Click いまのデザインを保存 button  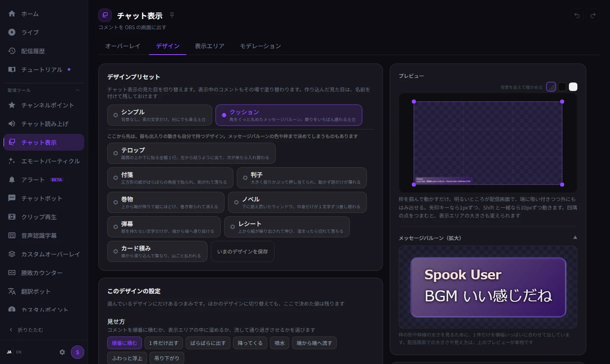[243, 251]
